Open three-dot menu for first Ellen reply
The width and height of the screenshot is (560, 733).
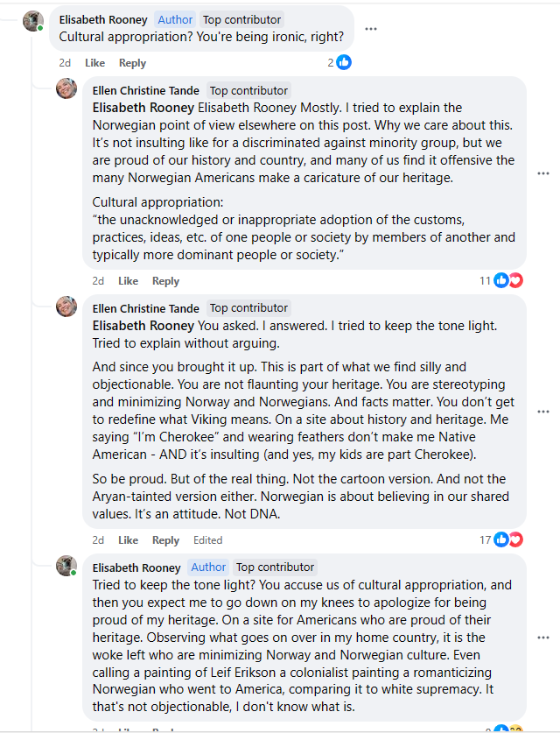tap(543, 173)
